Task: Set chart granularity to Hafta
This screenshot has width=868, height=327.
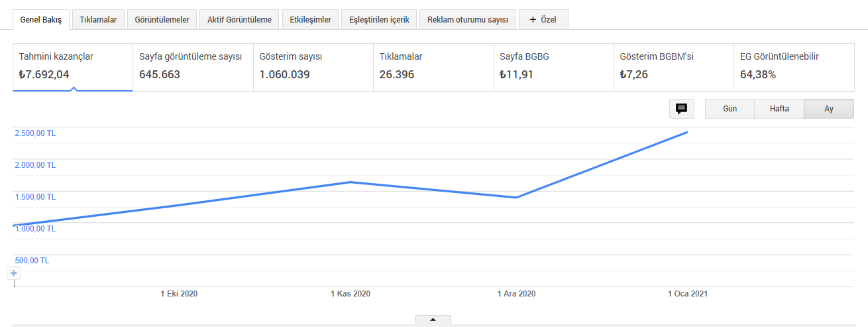Action: pos(779,109)
